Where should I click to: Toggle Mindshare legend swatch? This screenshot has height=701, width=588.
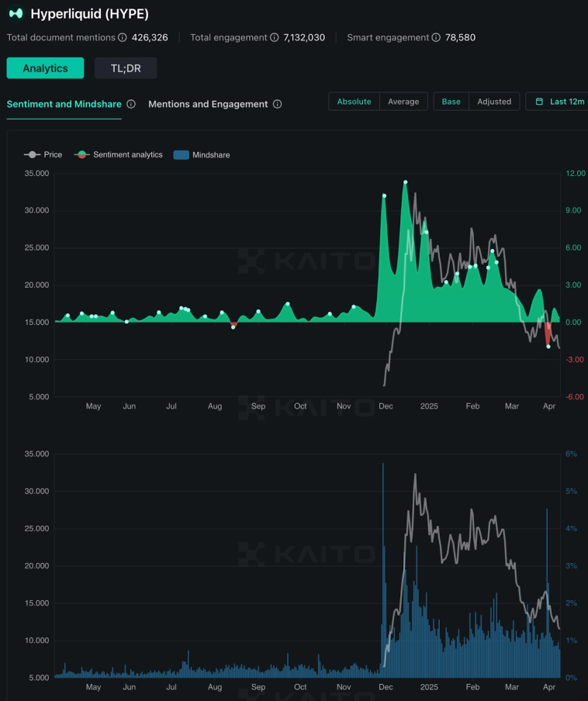[181, 154]
